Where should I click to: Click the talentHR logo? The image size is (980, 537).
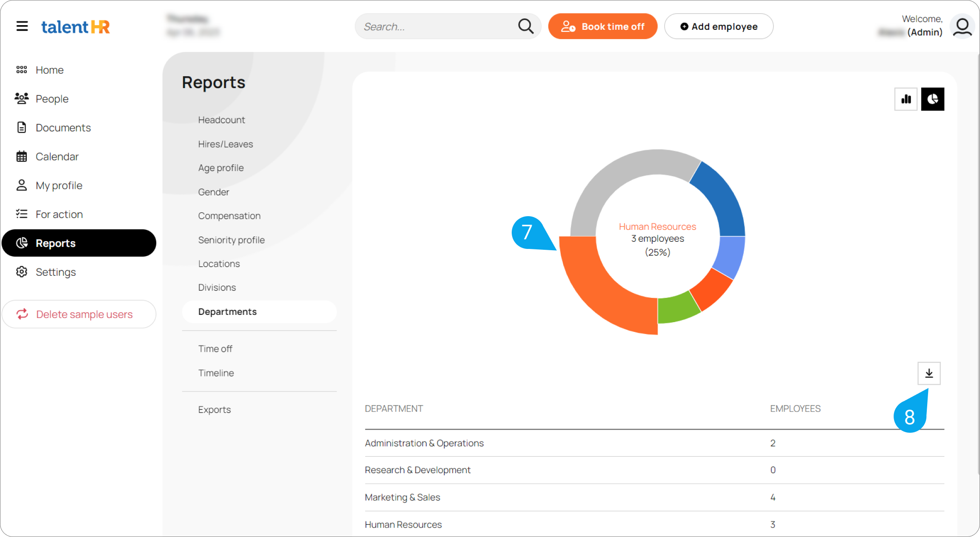(x=75, y=27)
